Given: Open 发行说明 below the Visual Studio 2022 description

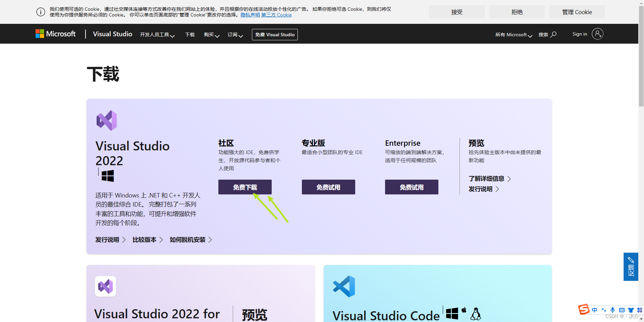Looking at the screenshot, I should click(110, 240).
